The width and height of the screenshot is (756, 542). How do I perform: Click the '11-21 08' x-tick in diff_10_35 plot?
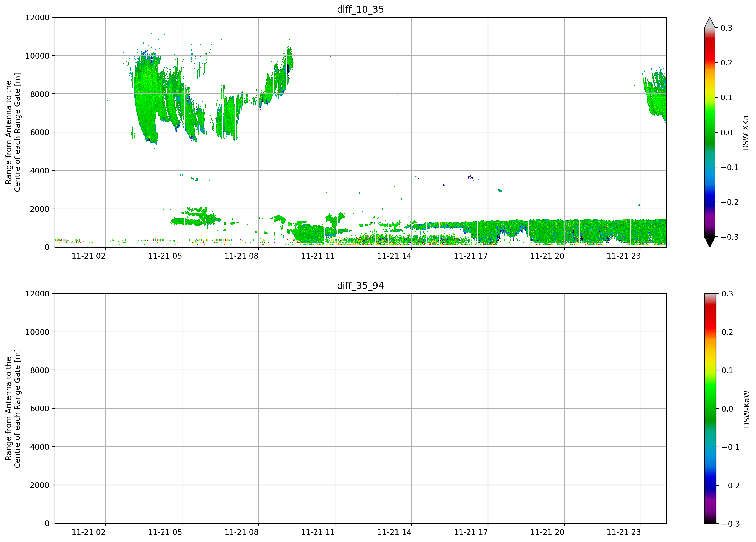(241, 256)
